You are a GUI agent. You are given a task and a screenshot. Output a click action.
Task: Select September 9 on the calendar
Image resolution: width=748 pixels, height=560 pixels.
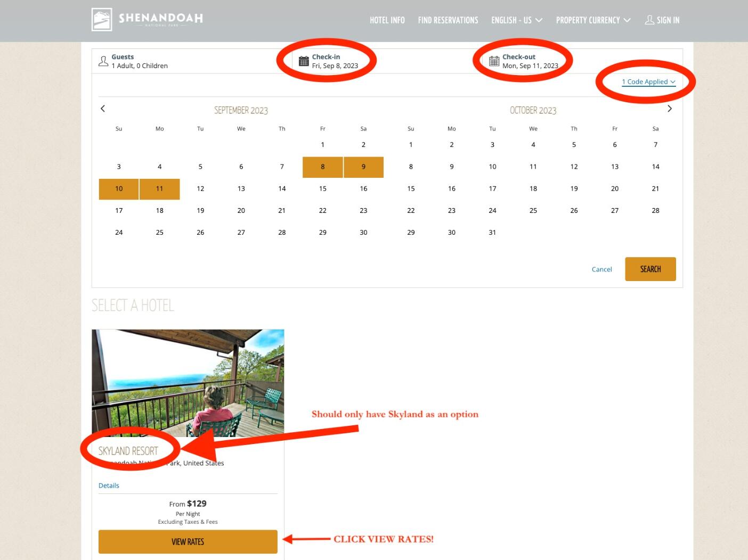pyautogui.click(x=363, y=167)
